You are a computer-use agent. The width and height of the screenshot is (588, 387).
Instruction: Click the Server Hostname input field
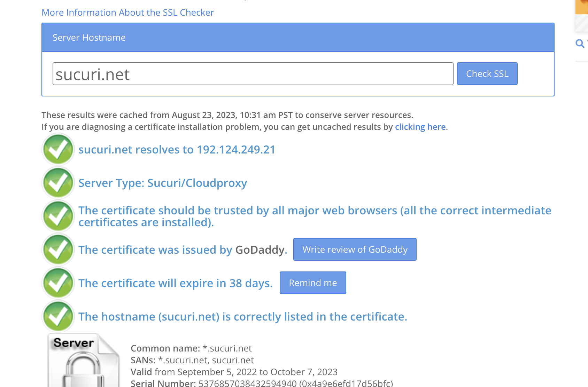253,74
